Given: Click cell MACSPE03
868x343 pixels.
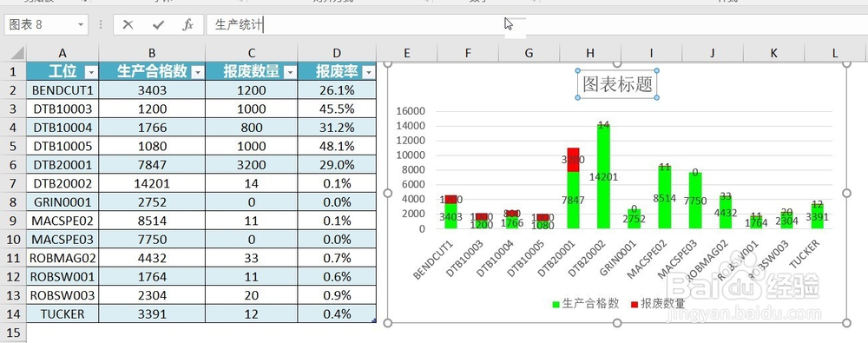Looking at the screenshot, I should (62, 240).
